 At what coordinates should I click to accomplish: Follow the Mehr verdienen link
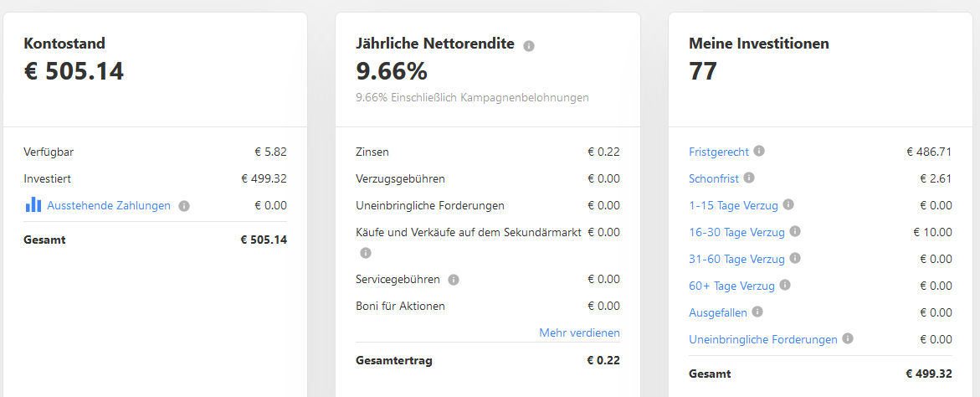point(579,333)
